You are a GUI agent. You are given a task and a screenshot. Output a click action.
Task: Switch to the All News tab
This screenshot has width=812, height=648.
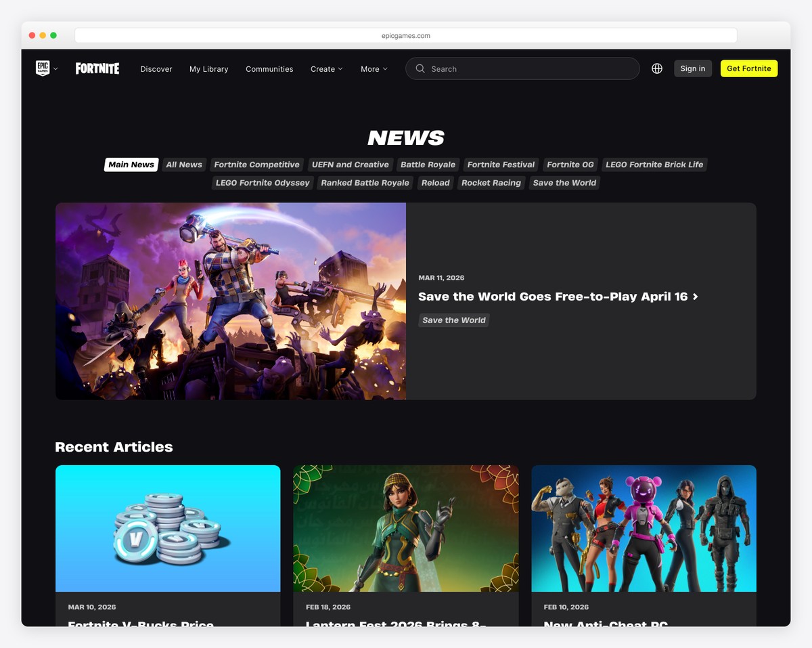click(183, 164)
